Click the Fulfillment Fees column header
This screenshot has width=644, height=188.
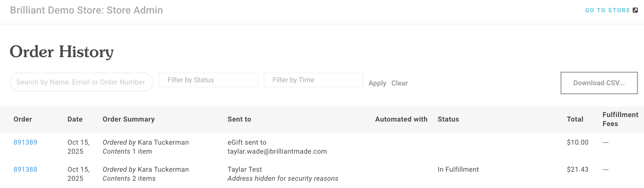[620, 119]
